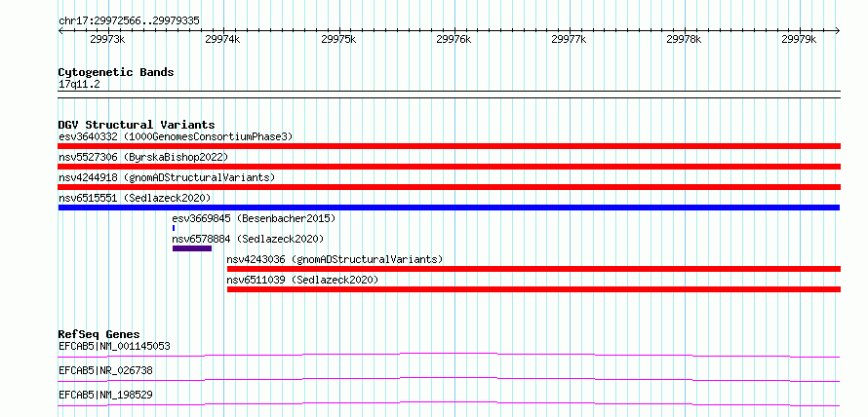
Task: Open nsv6578884 (Sedlazeck2020) label
Action: (248, 239)
